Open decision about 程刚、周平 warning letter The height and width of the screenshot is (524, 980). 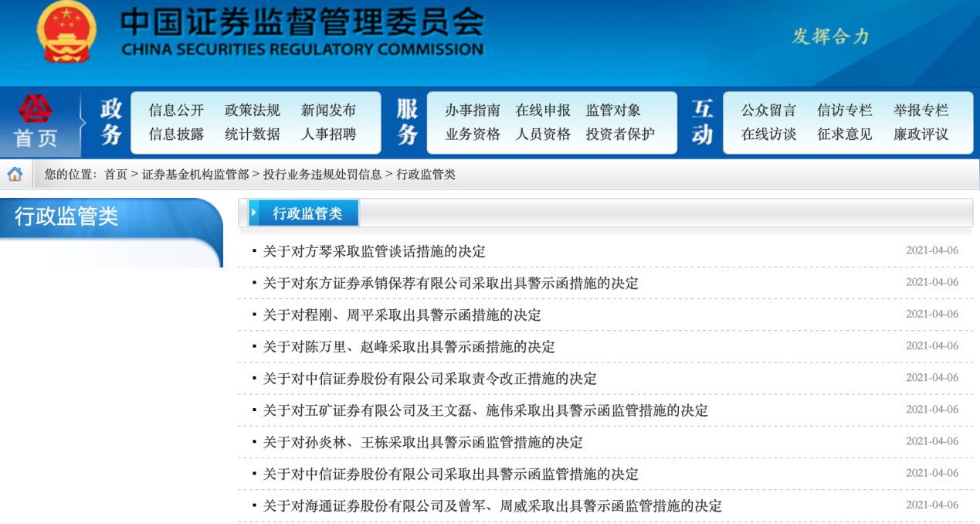[x=402, y=315]
